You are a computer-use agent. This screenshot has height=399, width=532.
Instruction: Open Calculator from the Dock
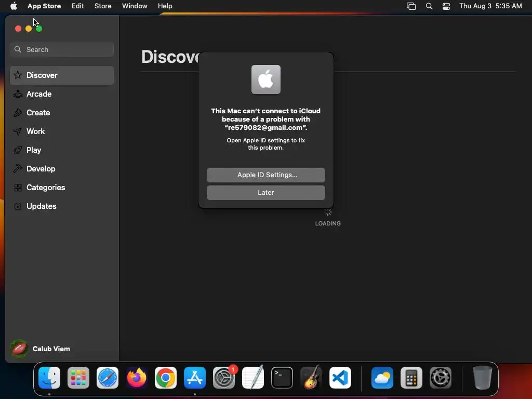pos(411,378)
